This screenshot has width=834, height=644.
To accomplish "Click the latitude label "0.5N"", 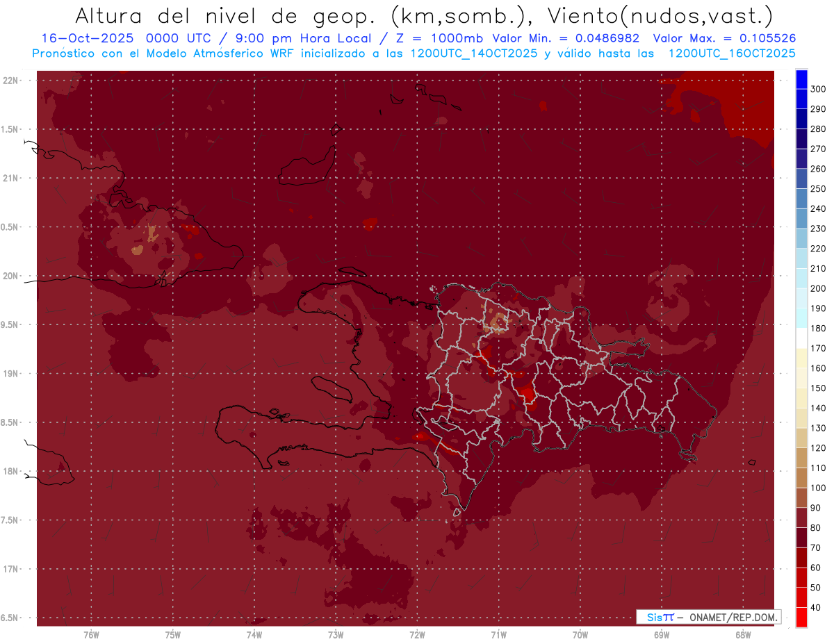I will [x=10, y=227].
